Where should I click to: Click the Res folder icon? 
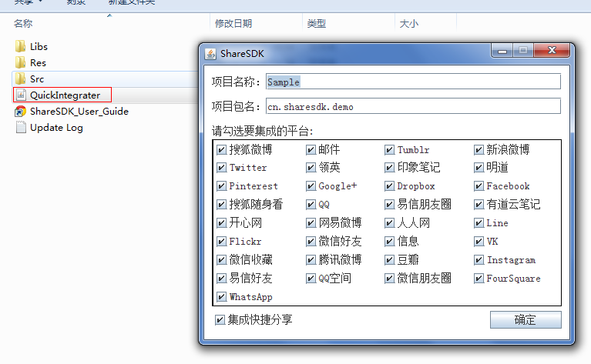(20, 62)
